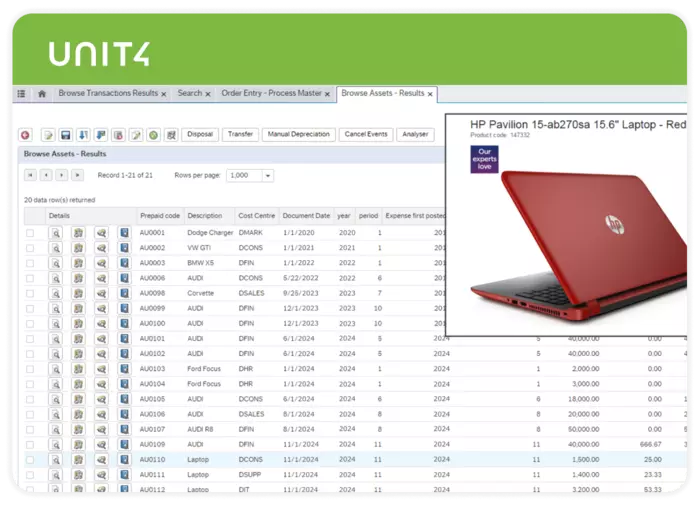Image resolution: width=700 pixels, height=505 pixels.
Task: Tick checkbox for row AU0001
Action: pyautogui.click(x=30, y=233)
